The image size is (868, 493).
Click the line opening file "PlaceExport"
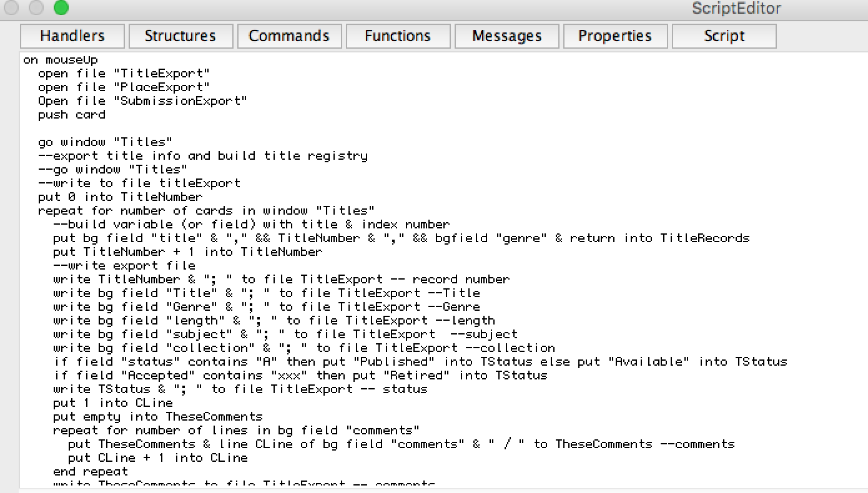(x=124, y=87)
